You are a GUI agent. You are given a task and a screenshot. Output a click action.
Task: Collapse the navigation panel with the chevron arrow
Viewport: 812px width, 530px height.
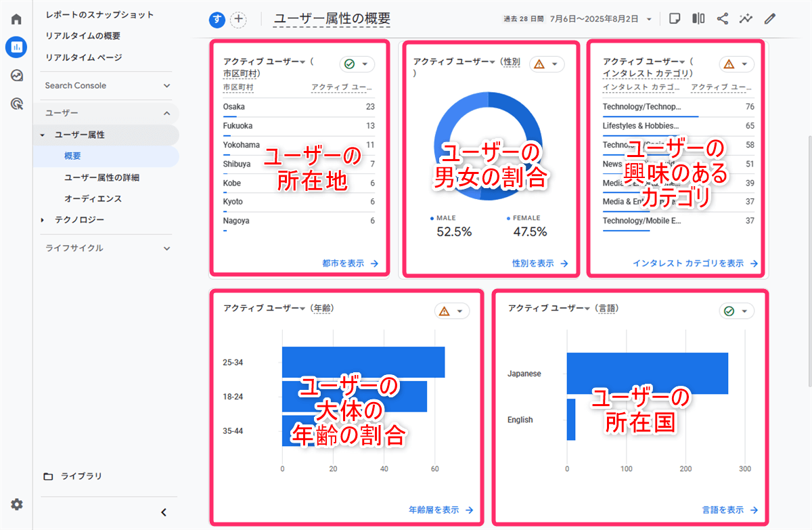pyautogui.click(x=164, y=512)
